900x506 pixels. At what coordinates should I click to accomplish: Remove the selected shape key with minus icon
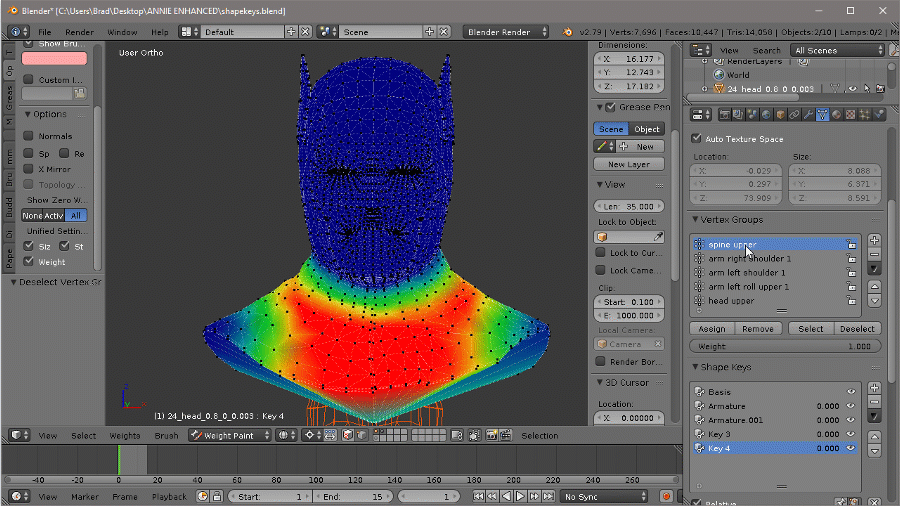(x=874, y=402)
